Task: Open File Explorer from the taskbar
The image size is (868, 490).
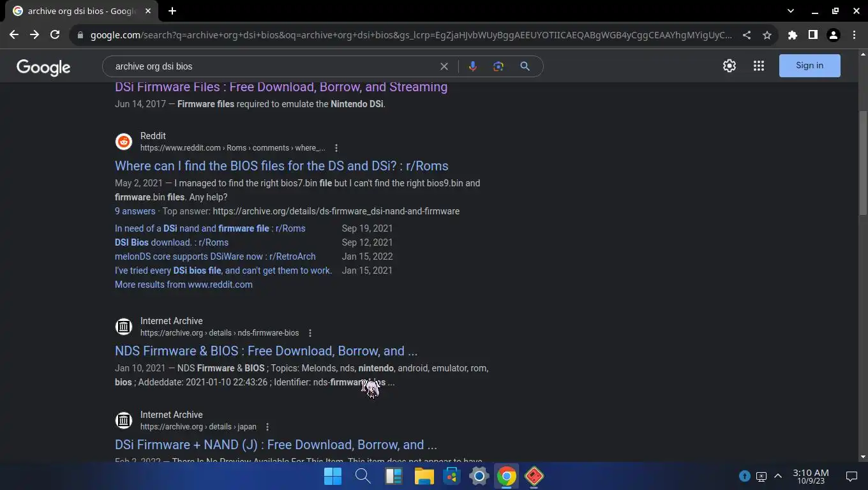Action: click(x=424, y=476)
